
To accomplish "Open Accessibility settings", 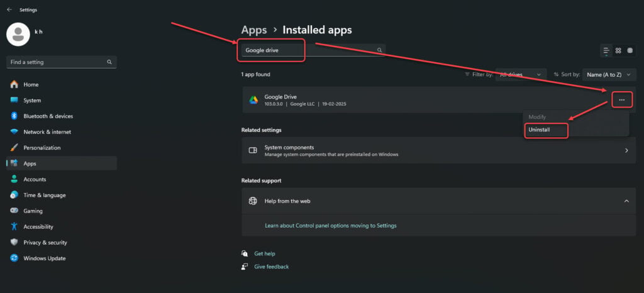I will 62,226.
